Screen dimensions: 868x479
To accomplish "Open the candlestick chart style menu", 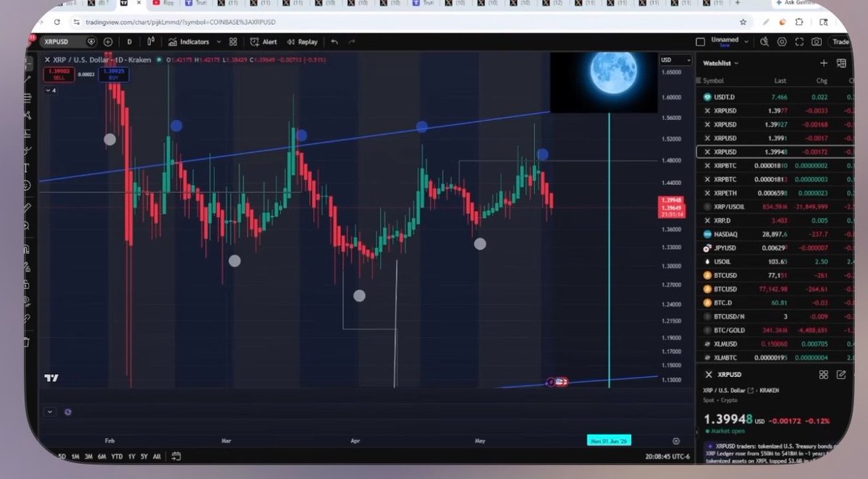I will (151, 41).
